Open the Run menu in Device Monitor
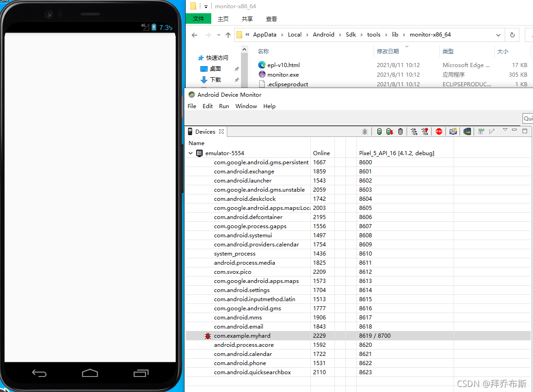Viewport: 533px width, 392px height. (x=224, y=106)
